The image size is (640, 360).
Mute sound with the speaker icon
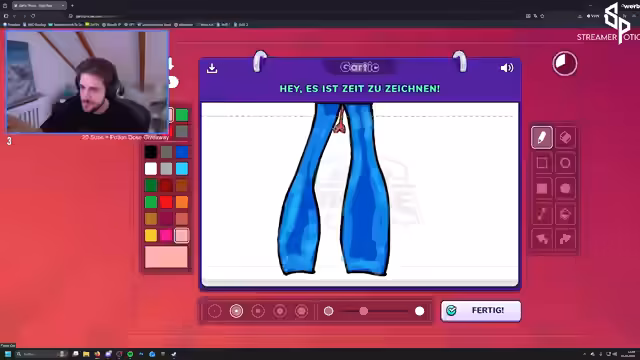point(507,68)
